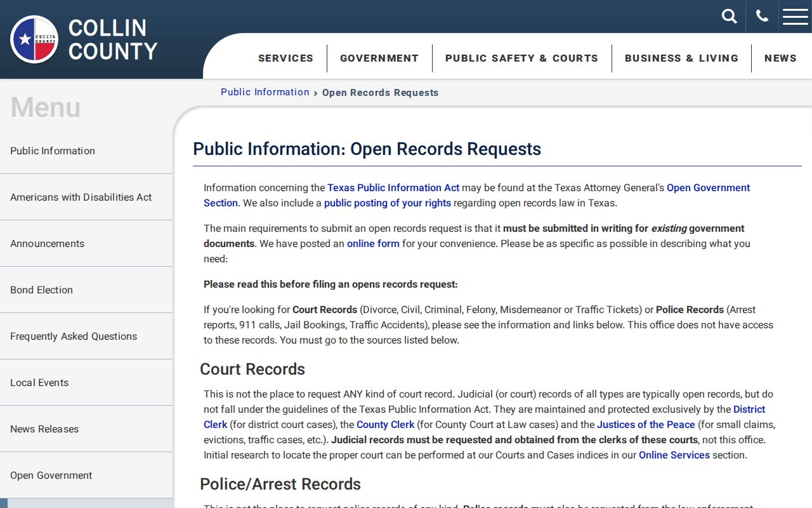Screen dimensions: 812x508
Task: Click the Collin County seal logo
Action: (x=34, y=39)
